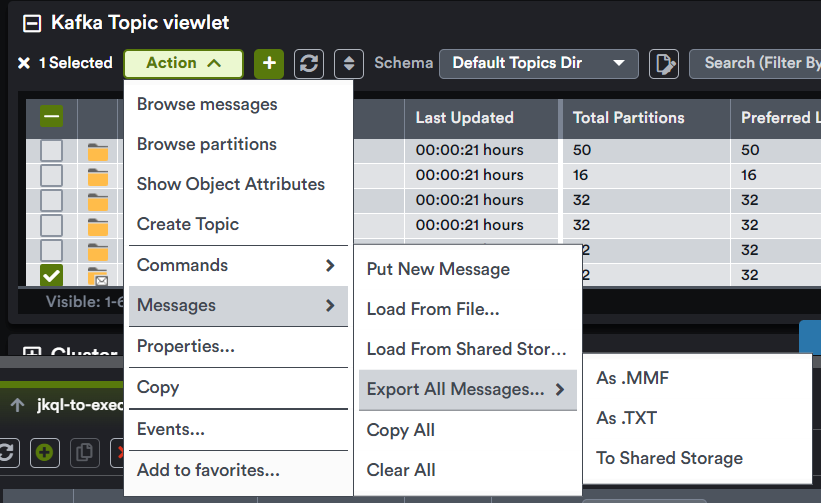Check the row with 50 total partitions

pos(51,150)
